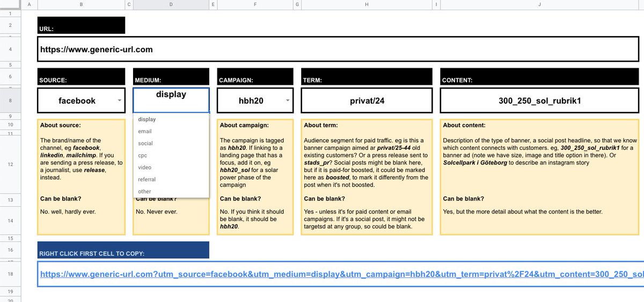The image size is (644, 302).
Task: Select column E header
Action: point(213,4)
